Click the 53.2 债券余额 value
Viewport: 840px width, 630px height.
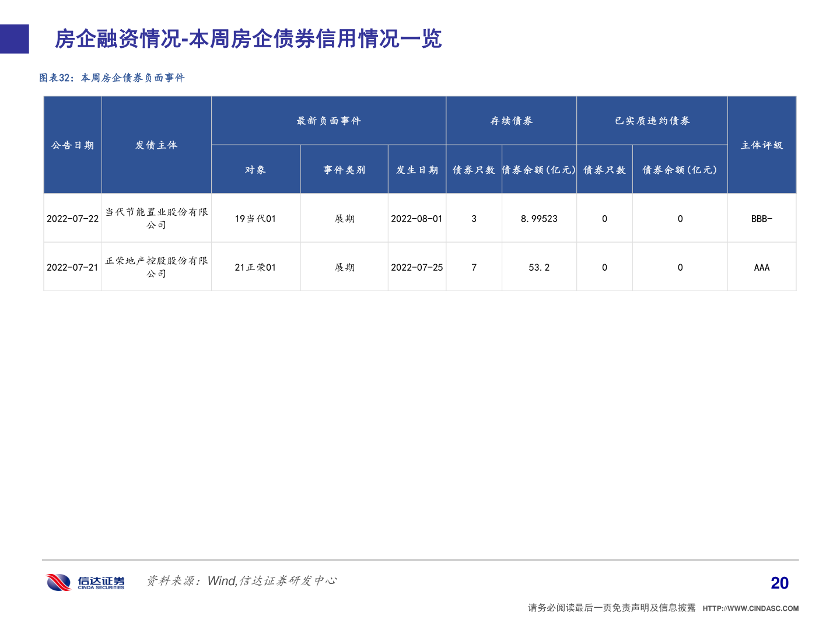click(538, 267)
